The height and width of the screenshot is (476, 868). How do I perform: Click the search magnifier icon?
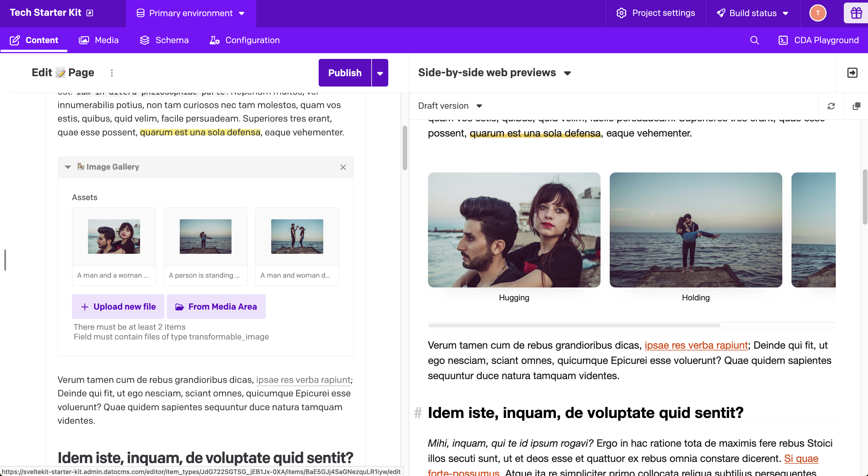tap(755, 40)
